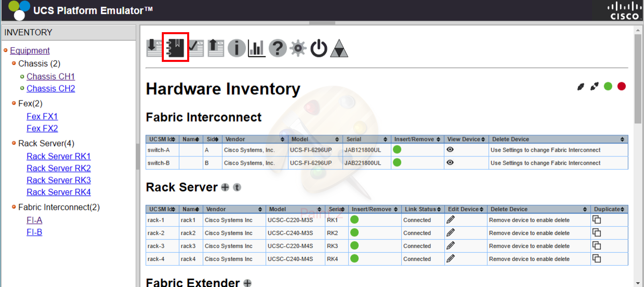This screenshot has height=287, width=644.
Task: Click the connected plug icon near Hardware Inventory
Action: 580,86
